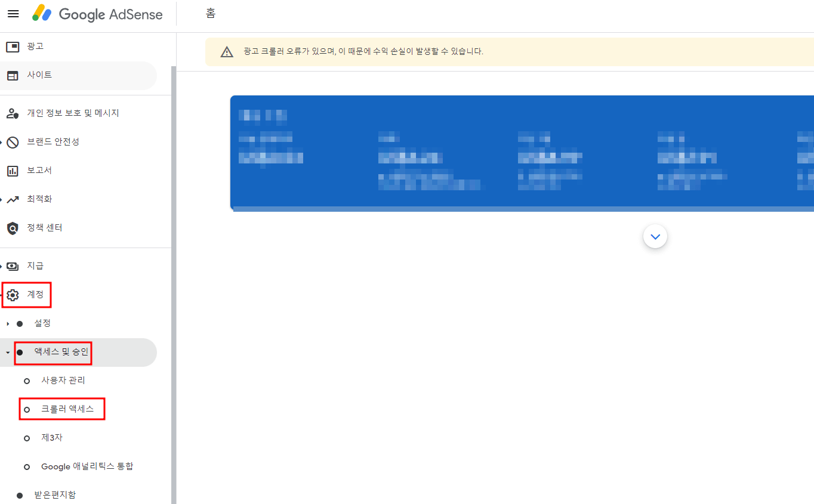Open the 정책 센터 policy icon

13,227
